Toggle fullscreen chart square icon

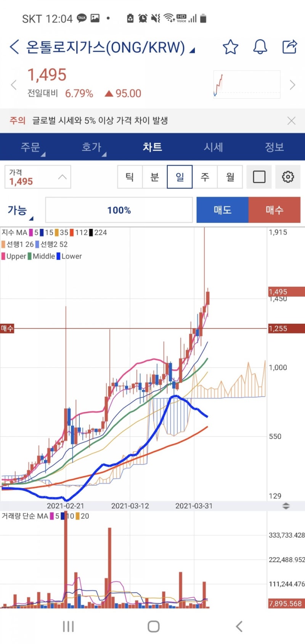(259, 177)
